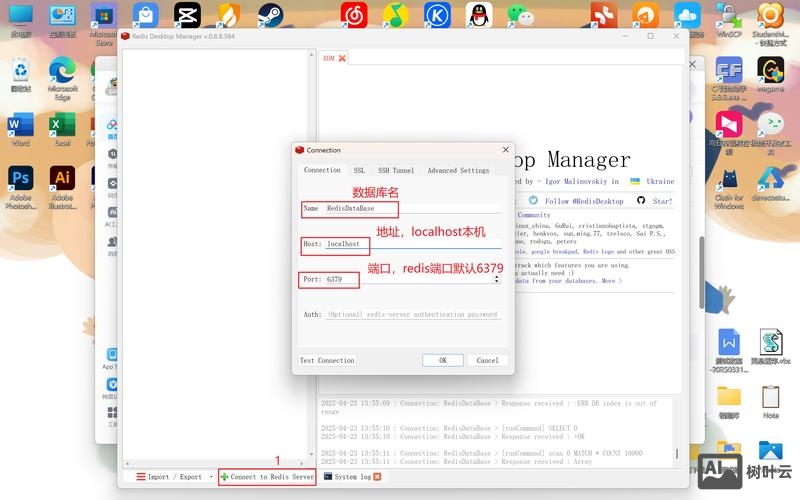Click left panel vertical scrollbar up arrow
800x500 pixels.
coord(311,54)
